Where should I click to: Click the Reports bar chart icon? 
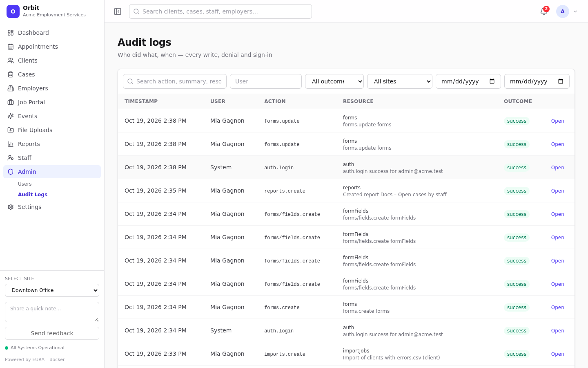click(x=11, y=144)
